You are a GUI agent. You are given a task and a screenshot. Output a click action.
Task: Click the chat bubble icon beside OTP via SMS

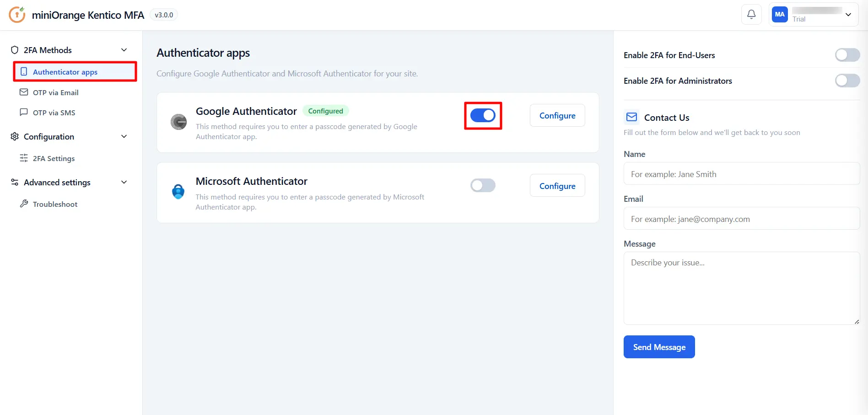pyautogui.click(x=24, y=112)
